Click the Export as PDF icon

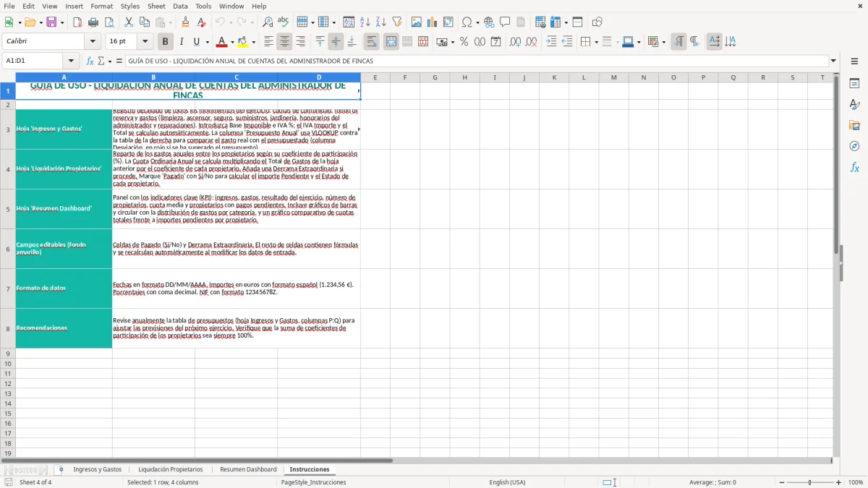point(77,22)
